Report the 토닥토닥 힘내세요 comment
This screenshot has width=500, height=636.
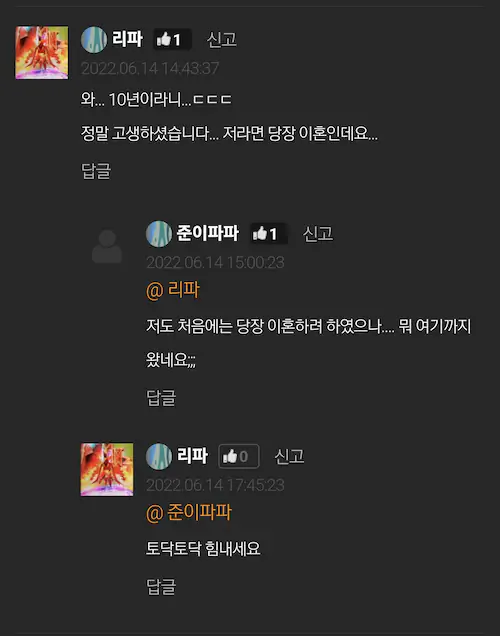click(290, 456)
